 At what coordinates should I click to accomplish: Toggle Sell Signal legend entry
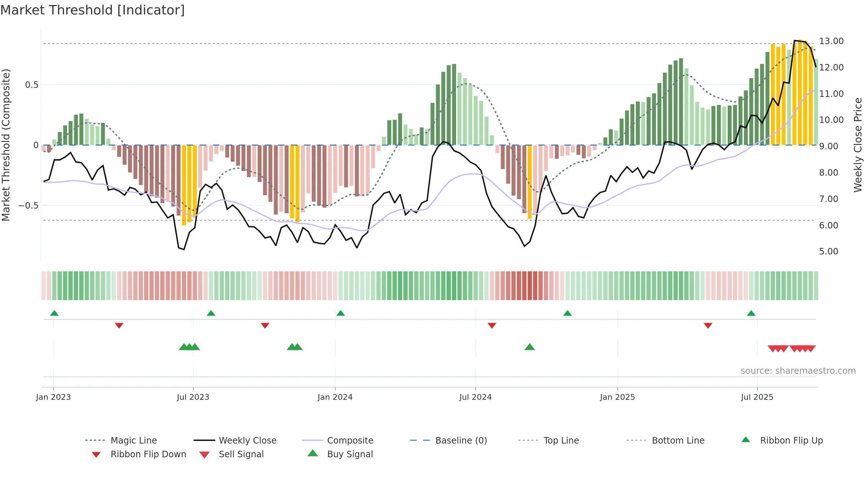[x=231, y=454]
